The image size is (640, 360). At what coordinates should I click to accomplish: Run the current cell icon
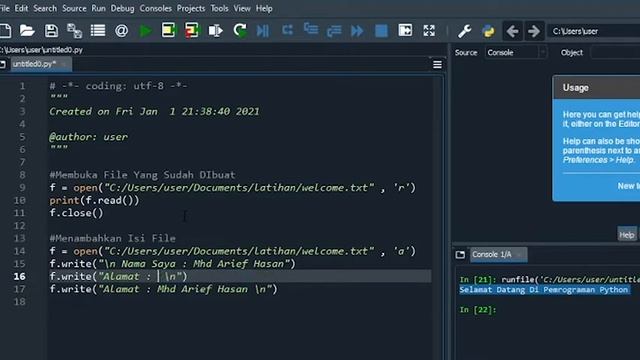168,31
